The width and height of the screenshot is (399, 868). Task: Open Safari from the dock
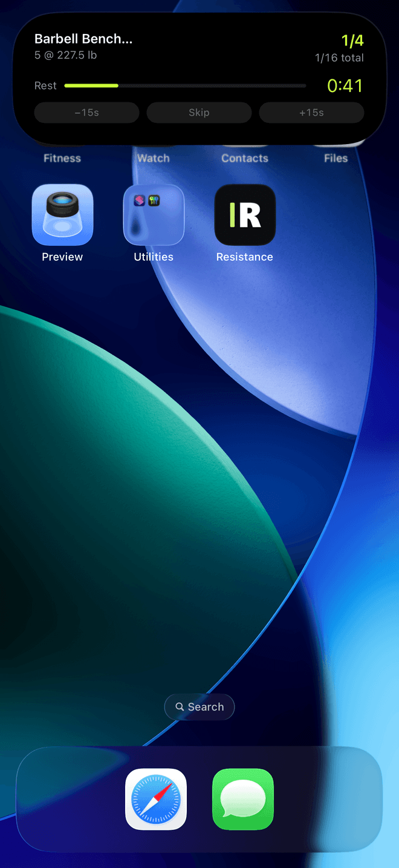[156, 799]
